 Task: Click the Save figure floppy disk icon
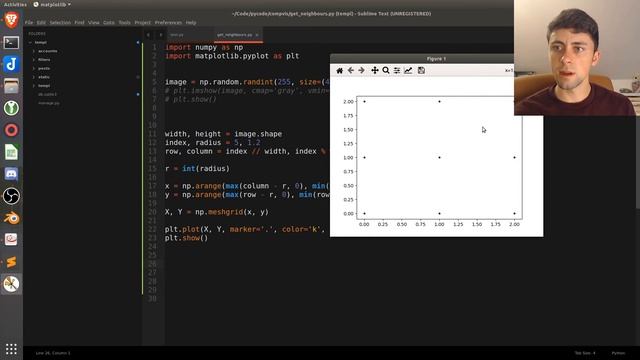[421, 71]
